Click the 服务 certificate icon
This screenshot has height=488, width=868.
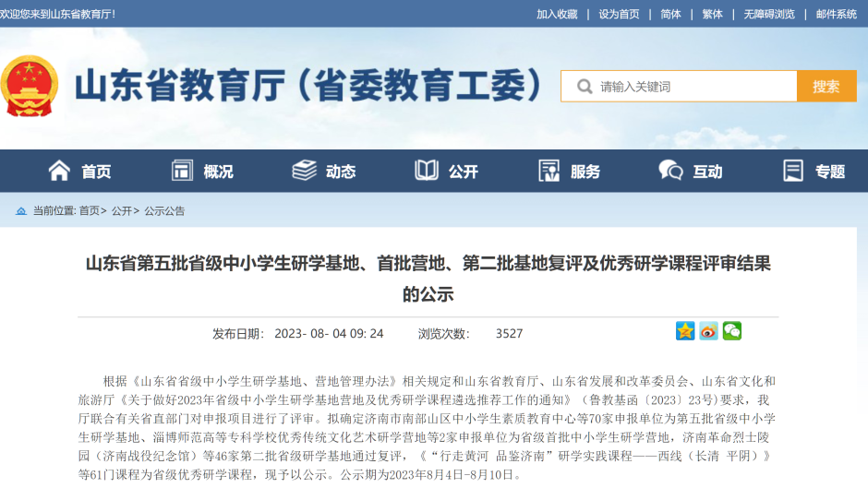[x=549, y=171]
